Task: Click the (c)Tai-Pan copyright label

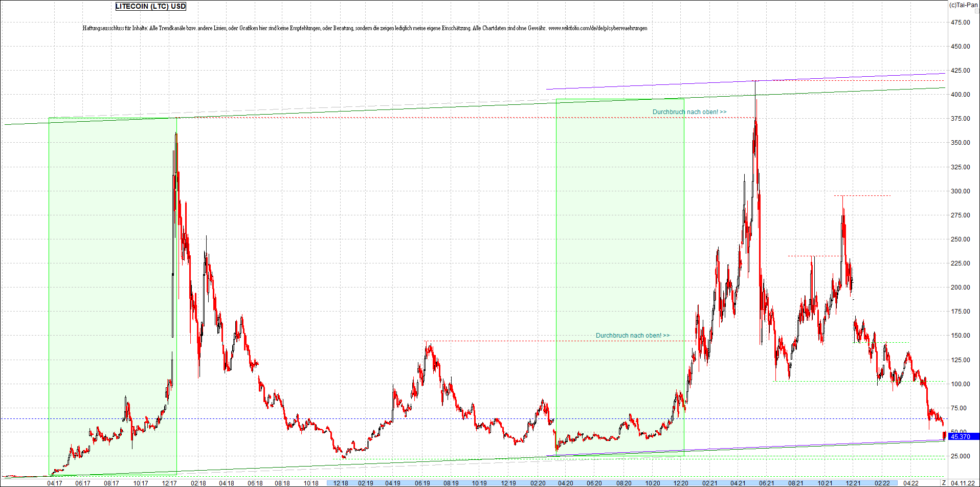Action: (x=963, y=5)
